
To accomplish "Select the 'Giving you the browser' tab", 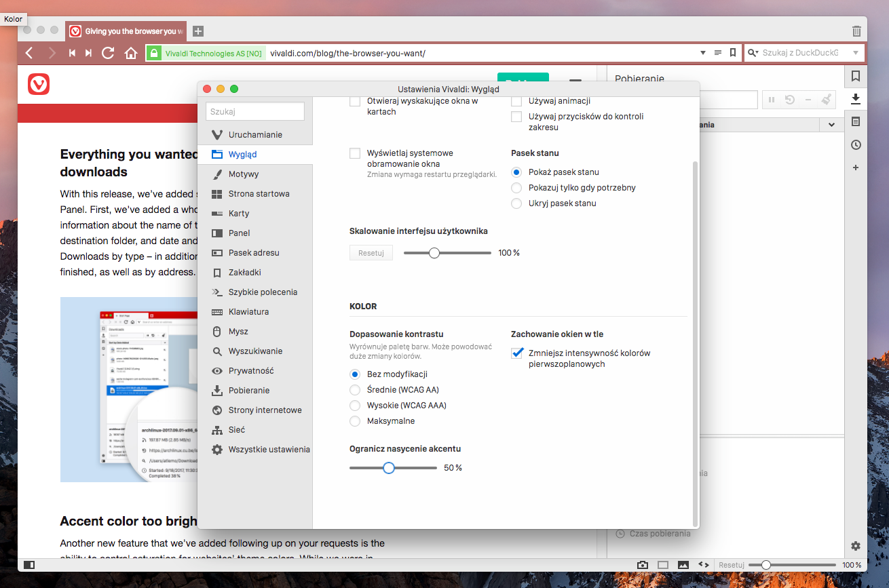I will (x=126, y=31).
